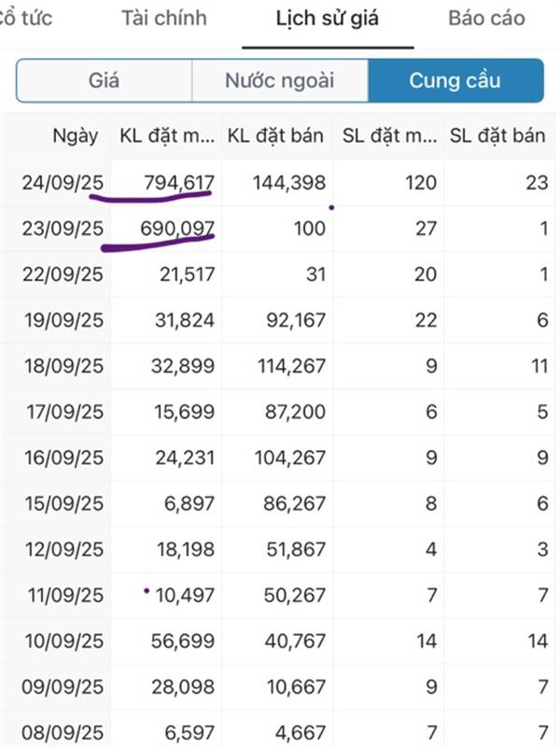
Task: Select the Giá segment
Action: coord(104,80)
